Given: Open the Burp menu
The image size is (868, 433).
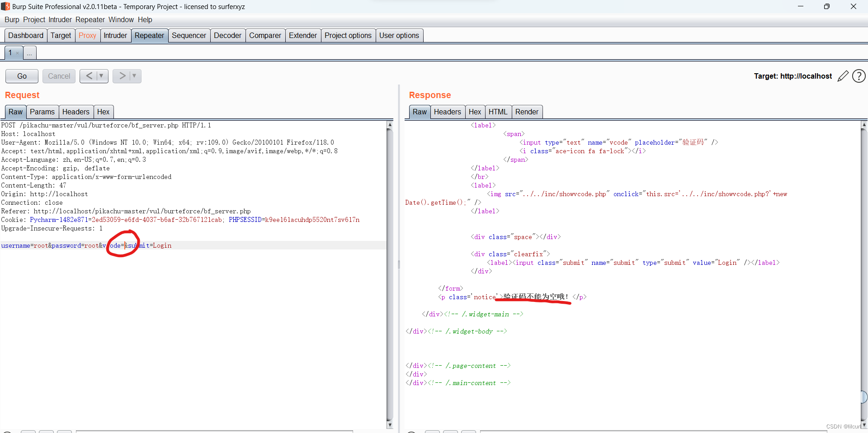Looking at the screenshot, I should coord(12,20).
